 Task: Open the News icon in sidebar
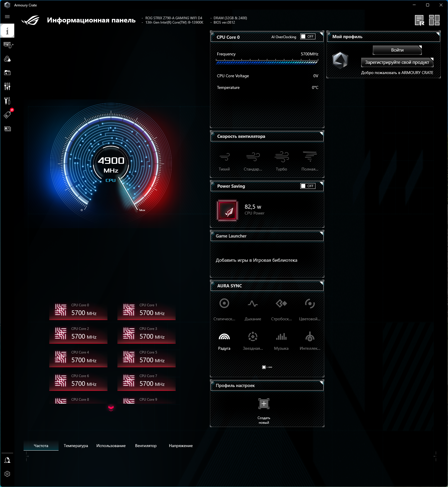[7, 129]
